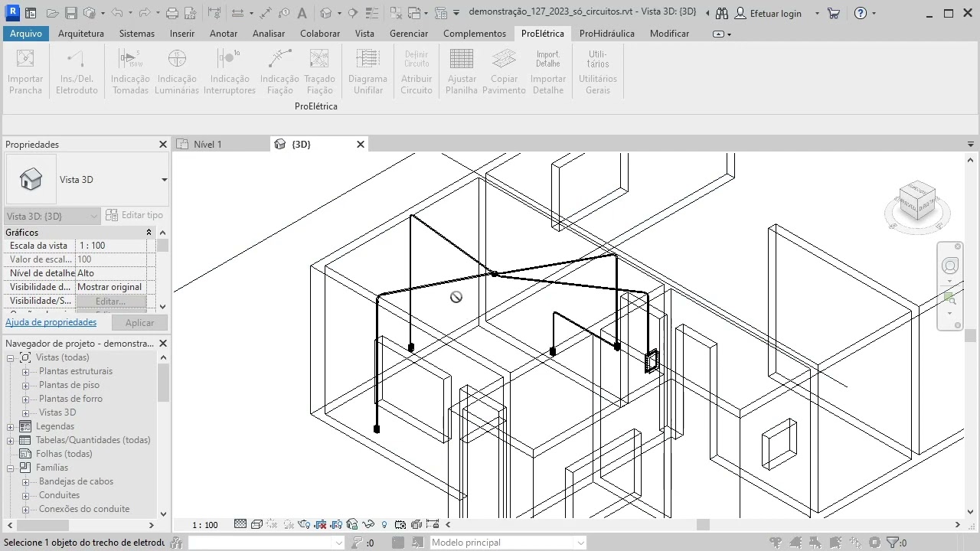Viewport: 980px width, 551px height.
Task: Select Ins./Del. Eletroduto tool
Action: [77, 71]
